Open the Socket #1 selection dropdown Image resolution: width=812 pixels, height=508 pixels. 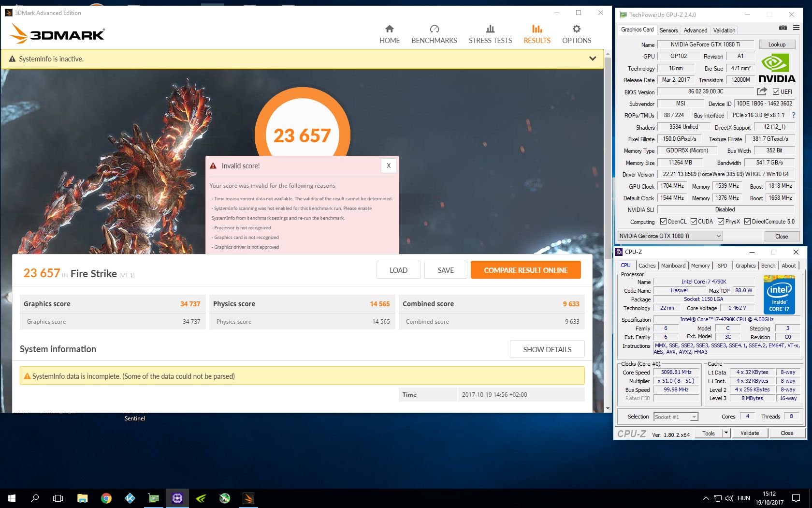676,417
